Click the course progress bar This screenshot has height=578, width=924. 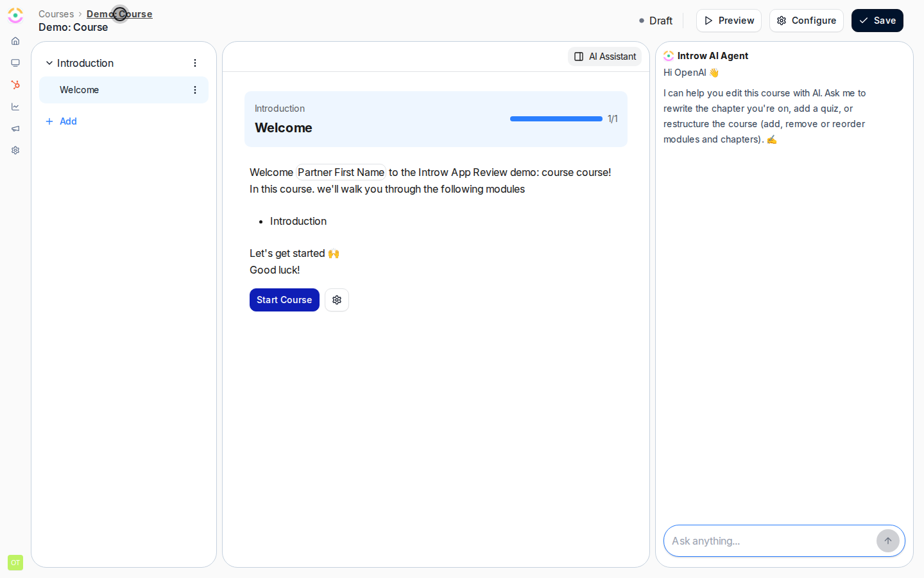point(556,119)
